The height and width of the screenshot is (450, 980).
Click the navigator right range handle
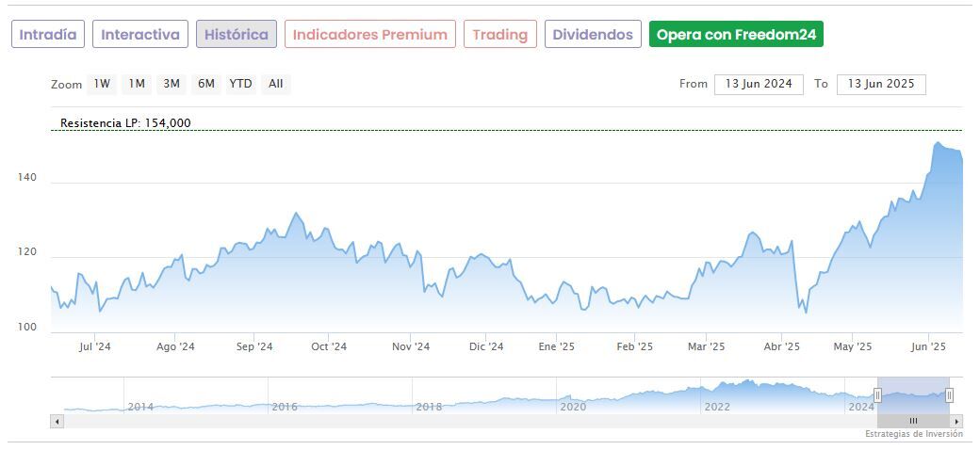pyautogui.click(x=949, y=395)
